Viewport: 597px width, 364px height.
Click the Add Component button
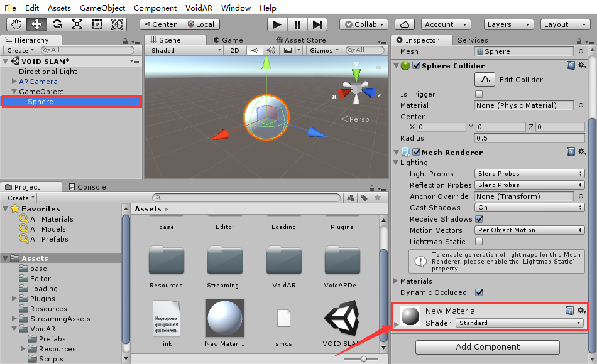point(487,347)
